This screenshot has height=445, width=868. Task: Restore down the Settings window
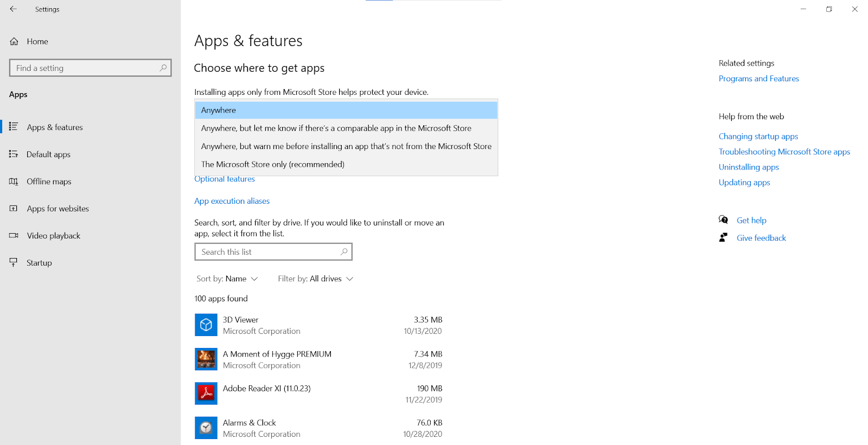click(829, 9)
